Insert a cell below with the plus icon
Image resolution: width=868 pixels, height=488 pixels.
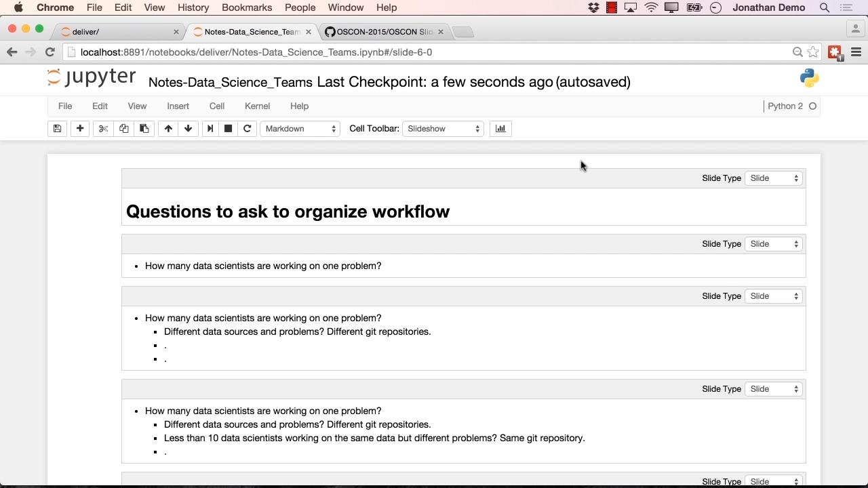point(80,129)
